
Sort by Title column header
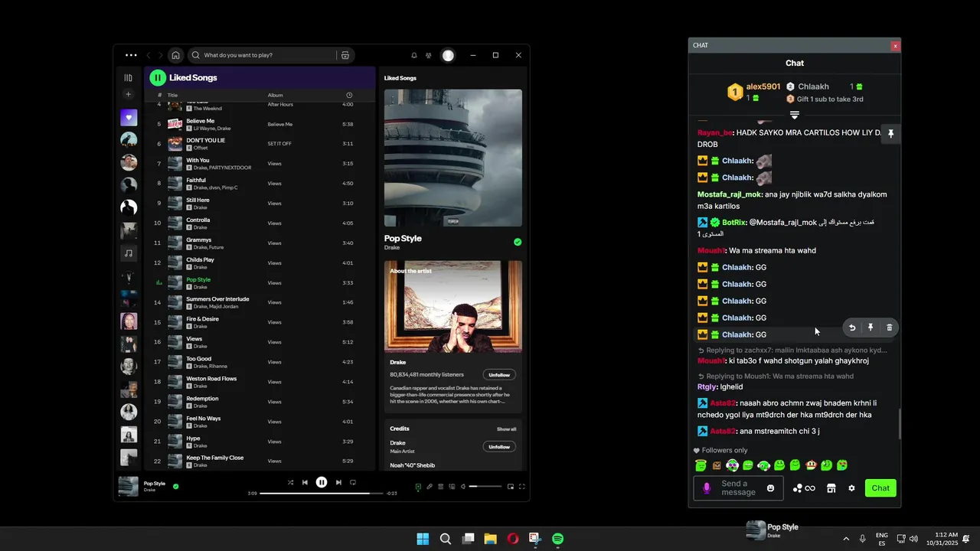coord(172,95)
